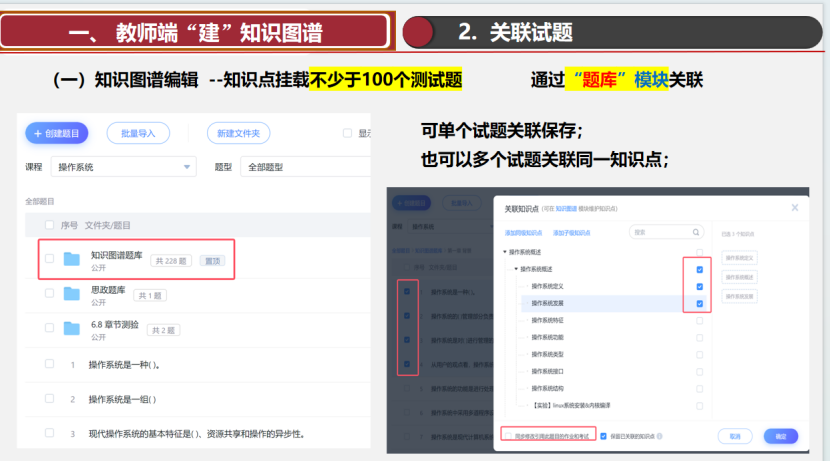Click the 批量导入 button
The width and height of the screenshot is (830, 461).
pyautogui.click(x=137, y=133)
